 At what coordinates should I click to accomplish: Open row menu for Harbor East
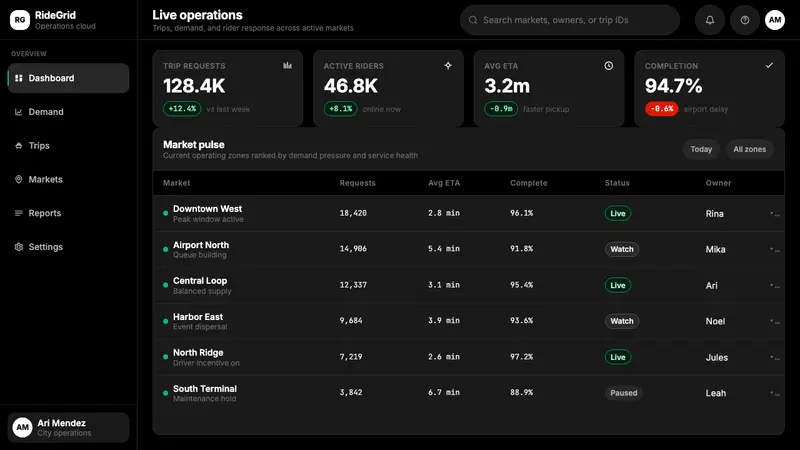pos(774,321)
